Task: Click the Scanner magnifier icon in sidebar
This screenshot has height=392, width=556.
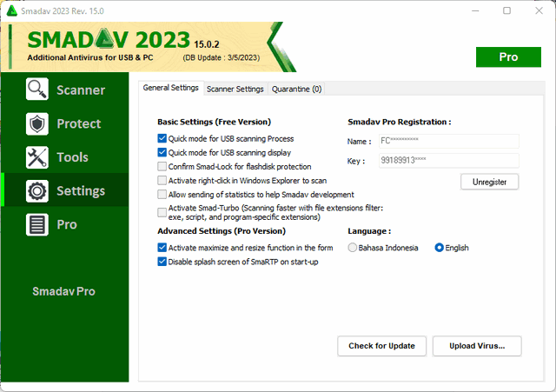Action: [37, 90]
